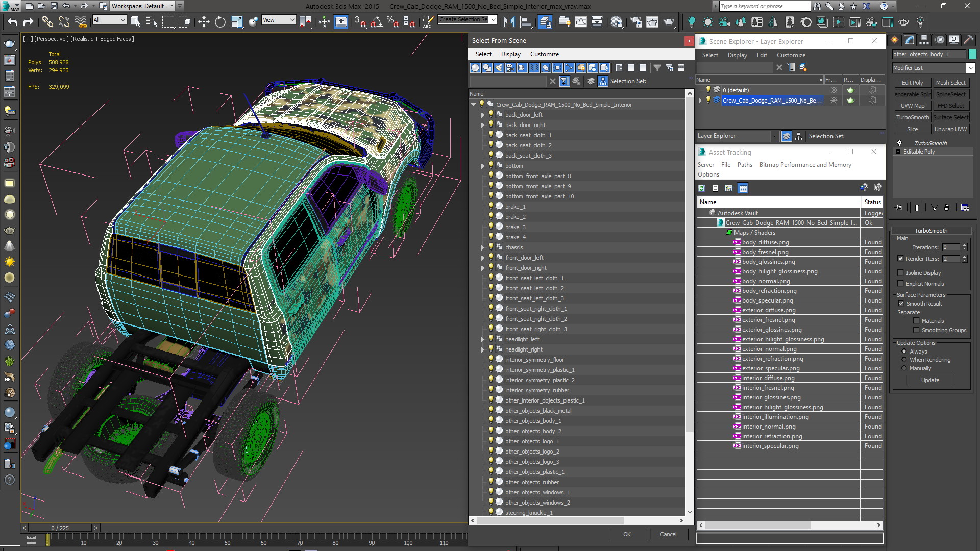Open Display menu in Select From Scene
This screenshot has height=551, width=980.
[x=510, y=54]
